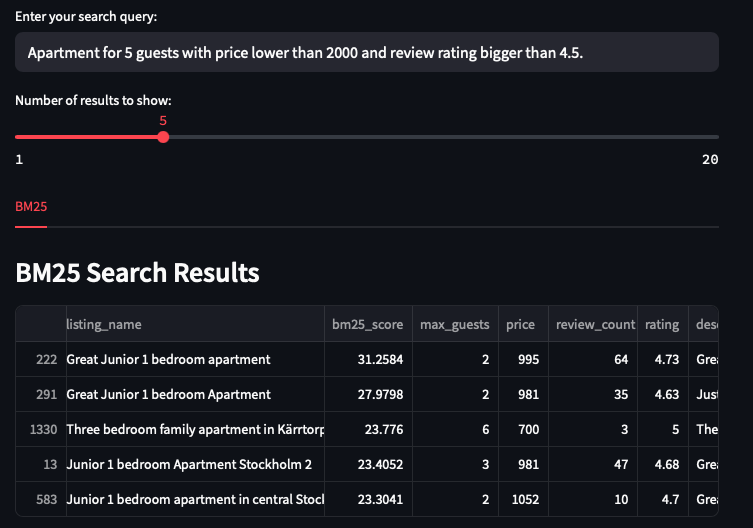Click Junior 1 bedroom apartment in central Stockholm cell
Viewport: 753px width, 528px height.
tap(195, 500)
